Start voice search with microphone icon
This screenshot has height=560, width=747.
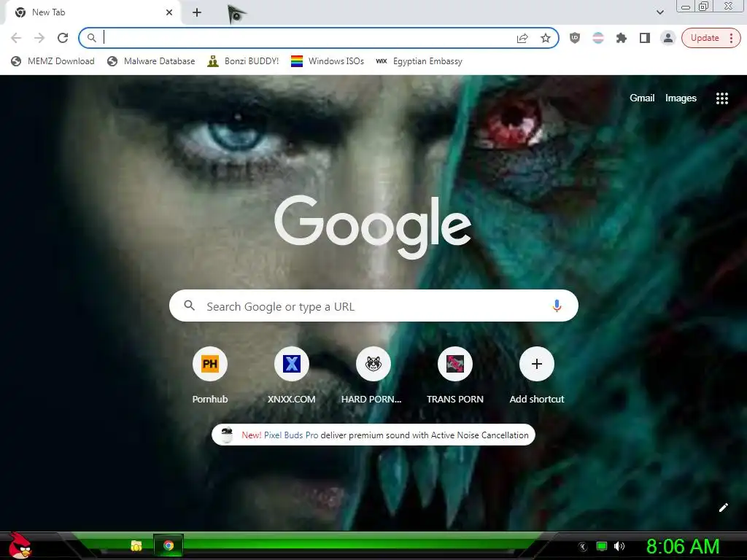tap(557, 306)
